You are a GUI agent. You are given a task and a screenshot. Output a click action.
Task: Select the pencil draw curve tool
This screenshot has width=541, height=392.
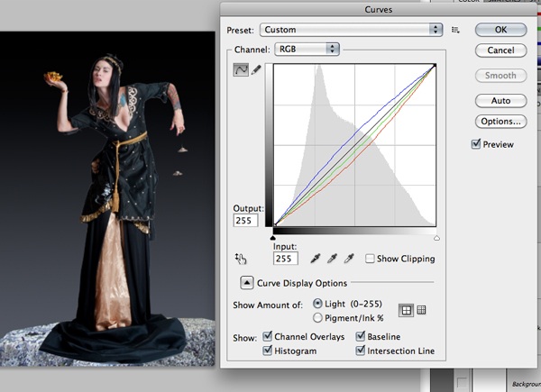point(256,70)
